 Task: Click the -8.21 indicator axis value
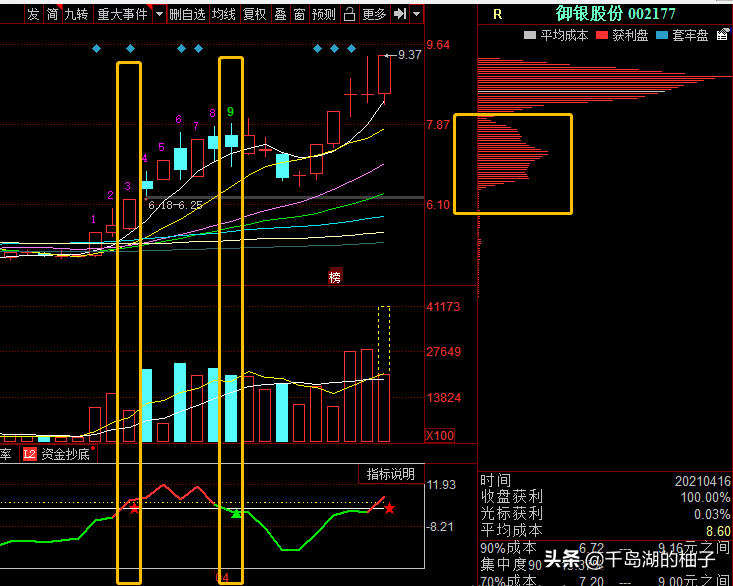440,527
